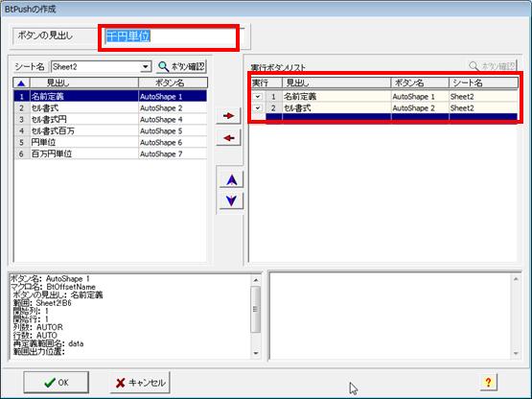Click the キャンセル button

coord(140,383)
